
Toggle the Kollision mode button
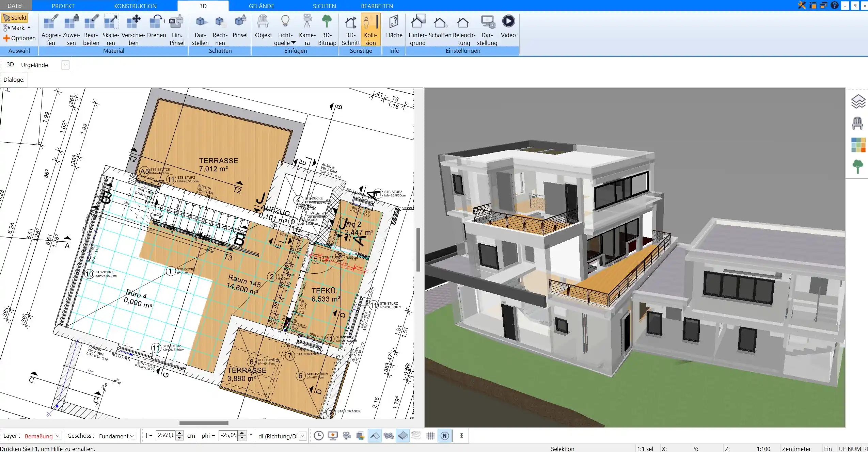pos(370,30)
